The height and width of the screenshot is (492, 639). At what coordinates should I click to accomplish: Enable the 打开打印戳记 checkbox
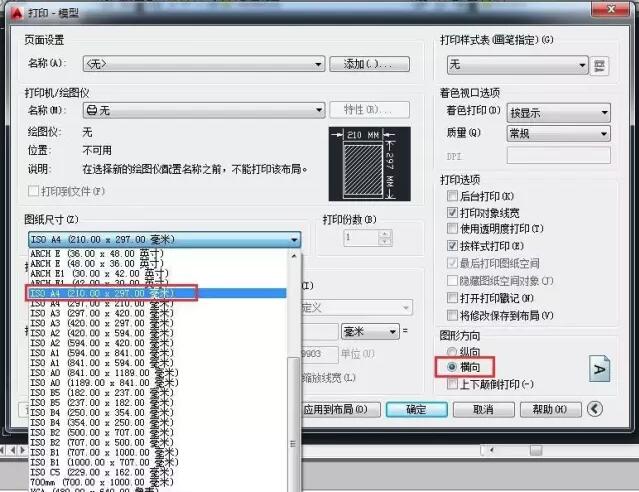point(452,298)
